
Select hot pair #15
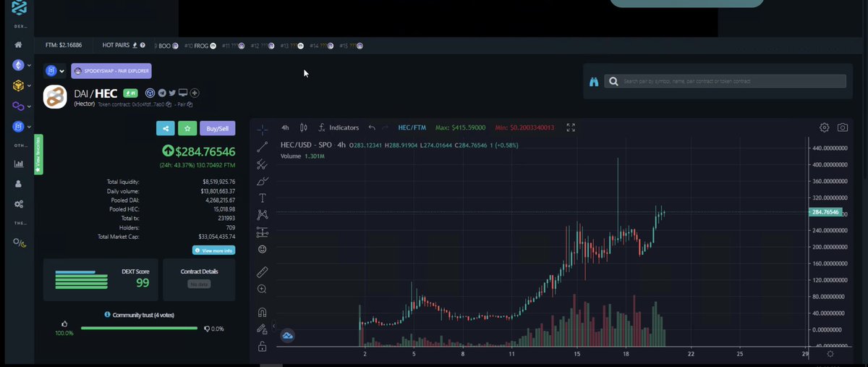351,46
